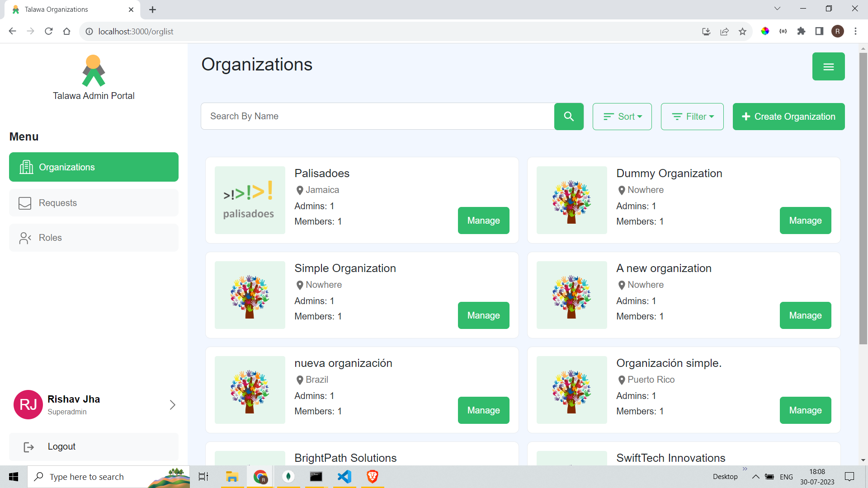This screenshot has height=488, width=868.
Task: Click the Logout button
Action: (94, 447)
